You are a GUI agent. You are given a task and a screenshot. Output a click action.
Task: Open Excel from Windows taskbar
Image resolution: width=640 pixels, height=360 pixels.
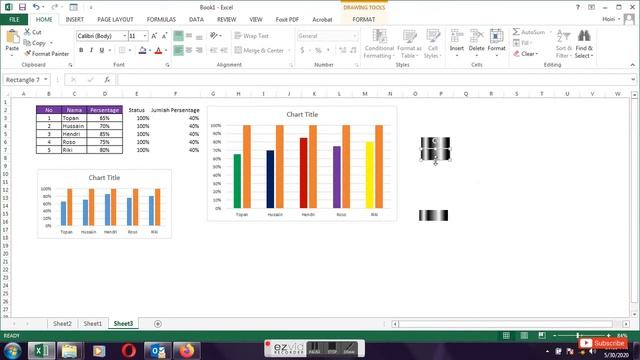41,351
